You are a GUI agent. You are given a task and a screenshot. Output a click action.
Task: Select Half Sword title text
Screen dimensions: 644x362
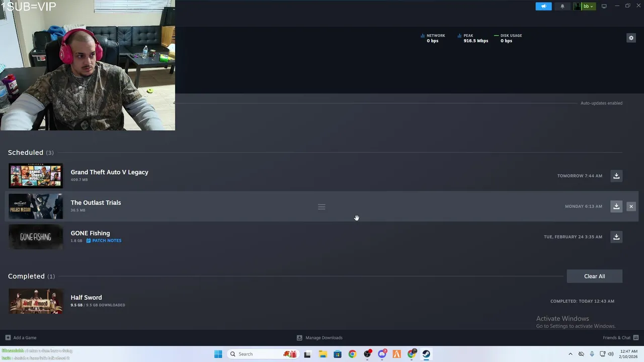(x=86, y=298)
